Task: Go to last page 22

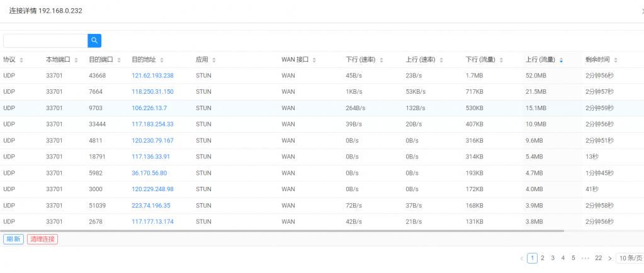Action: point(598,258)
